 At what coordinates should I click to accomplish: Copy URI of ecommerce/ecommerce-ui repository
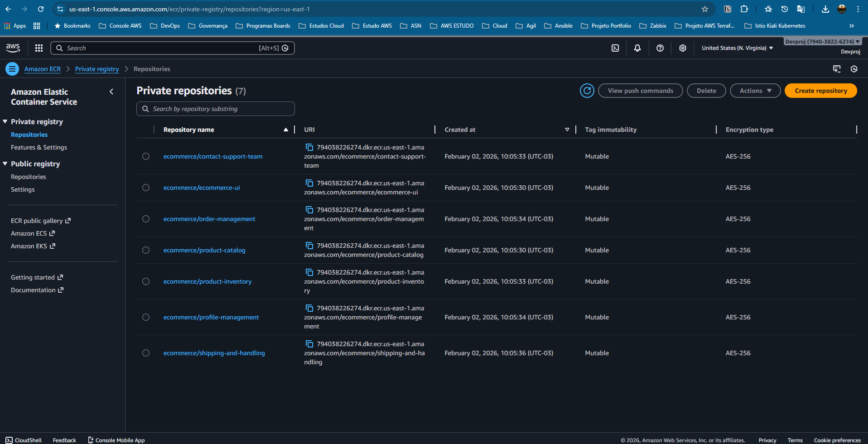[309, 183]
